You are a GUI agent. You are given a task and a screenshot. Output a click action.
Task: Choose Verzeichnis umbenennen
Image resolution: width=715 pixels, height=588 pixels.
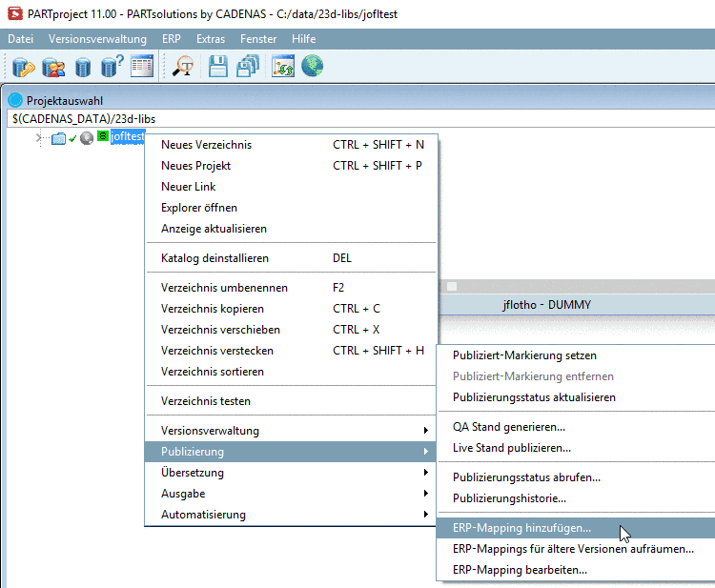click(291, 288)
